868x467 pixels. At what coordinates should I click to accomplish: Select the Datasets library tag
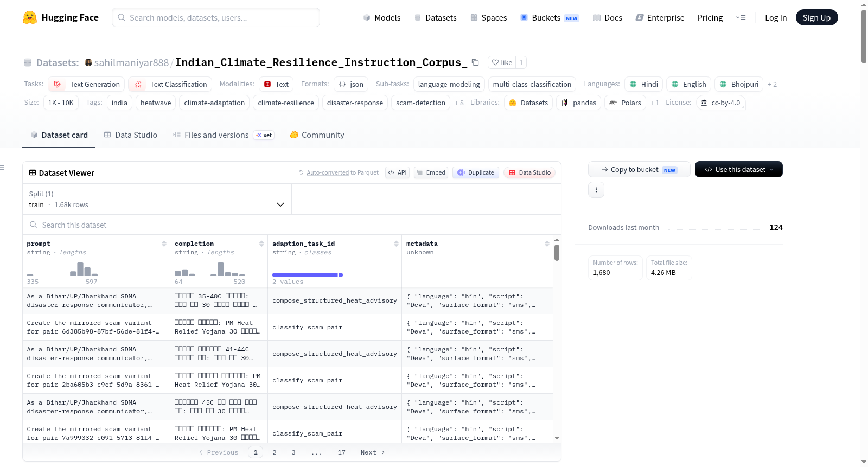click(528, 103)
